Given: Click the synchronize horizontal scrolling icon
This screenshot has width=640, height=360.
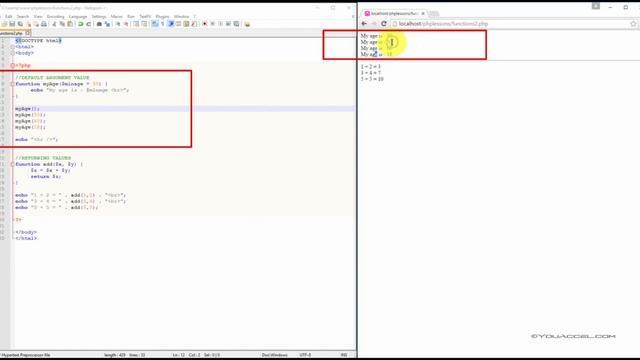Looking at the screenshot, I should tap(144, 24).
